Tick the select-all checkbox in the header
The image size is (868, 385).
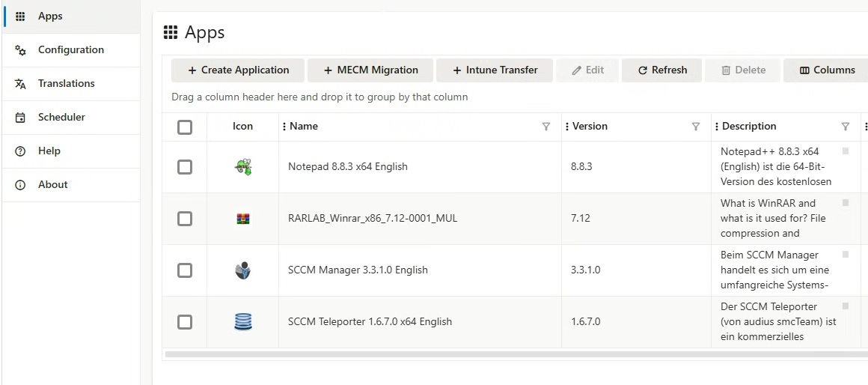click(x=185, y=127)
